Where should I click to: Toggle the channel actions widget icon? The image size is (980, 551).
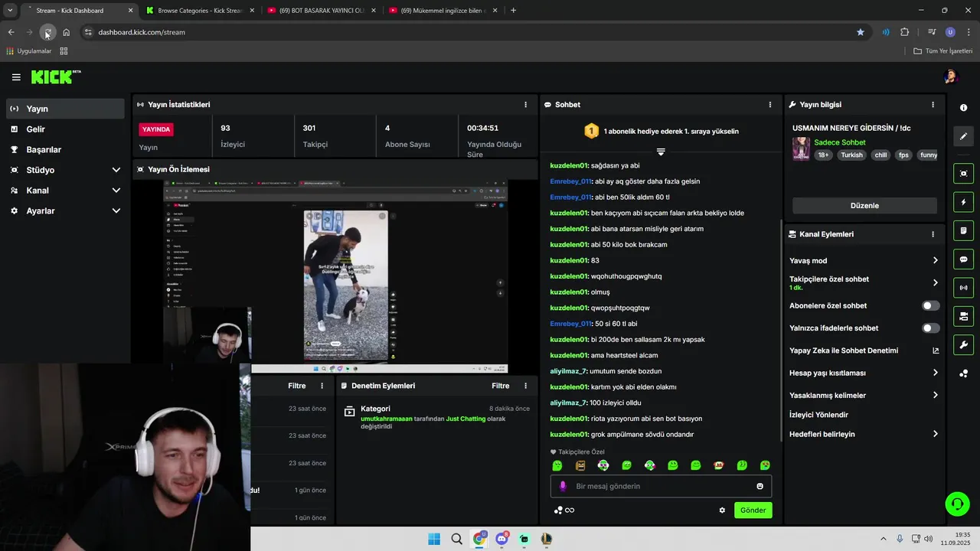coord(964,316)
